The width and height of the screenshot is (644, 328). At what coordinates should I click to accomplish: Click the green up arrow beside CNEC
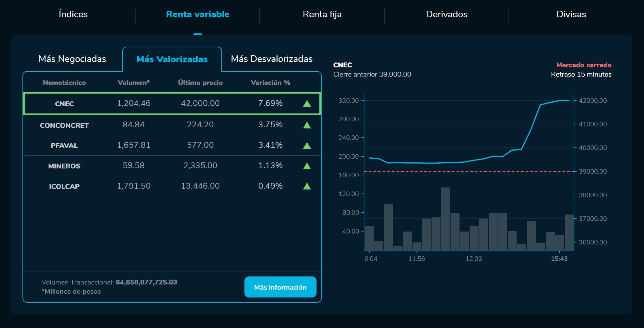point(306,103)
